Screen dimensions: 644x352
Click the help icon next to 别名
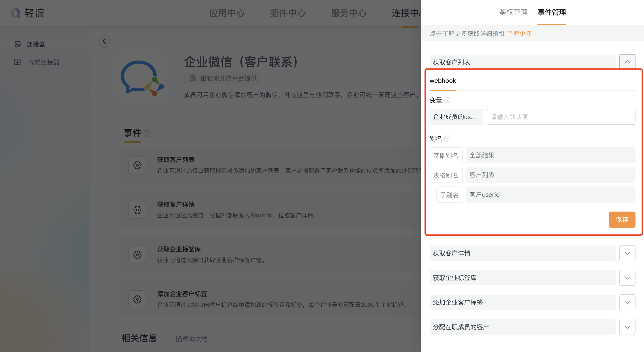tap(447, 139)
